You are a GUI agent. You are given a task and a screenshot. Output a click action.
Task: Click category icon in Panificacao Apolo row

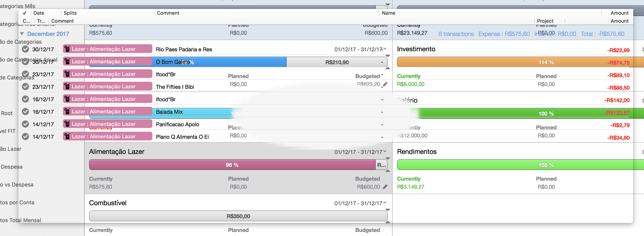click(x=67, y=124)
